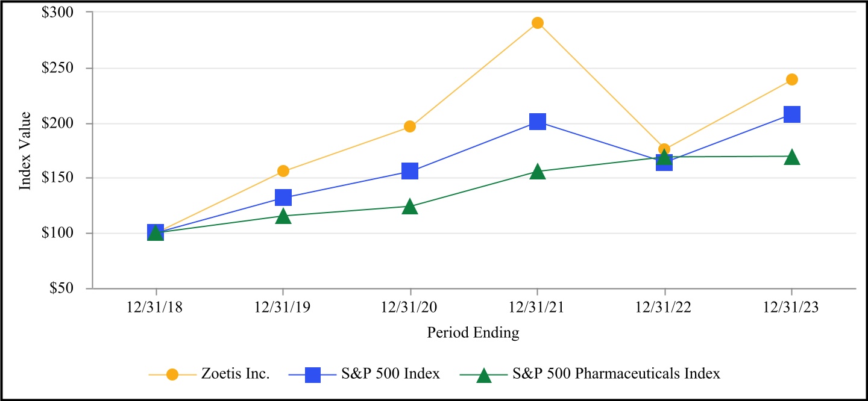Click the Zoetis circle marker at 12/31/19

pos(283,171)
